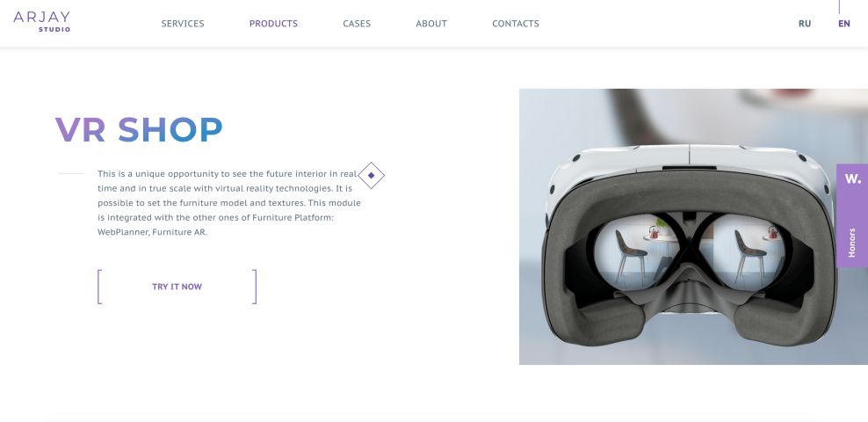This screenshot has height=422, width=868.
Task: Click the VR headset product image
Action: 693,227
